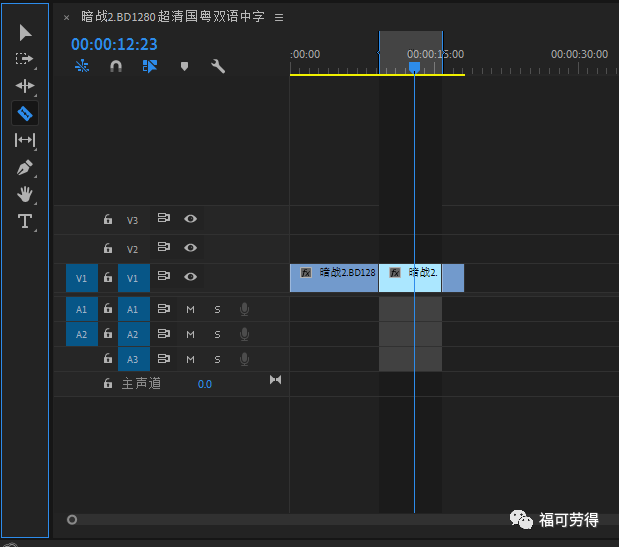Screen dimensions: 619x547
Task: Click the playhead timecode 00:00:12:23
Action: [x=114, y=44]
